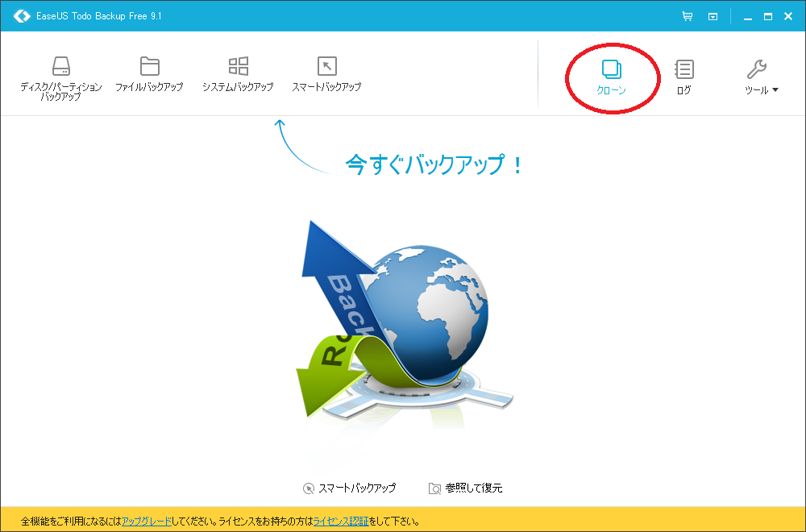
Task: Close the EaseUS Todo Backup window
Action: (788, 16)
